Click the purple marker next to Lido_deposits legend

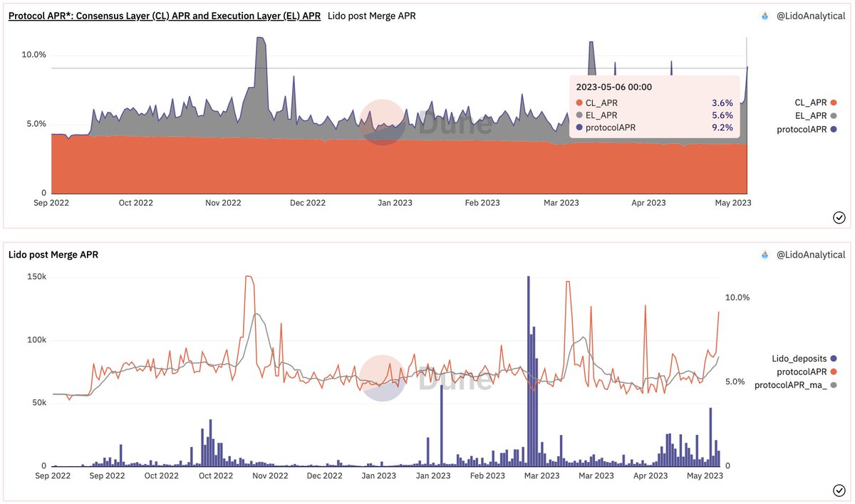coord(833,359)
